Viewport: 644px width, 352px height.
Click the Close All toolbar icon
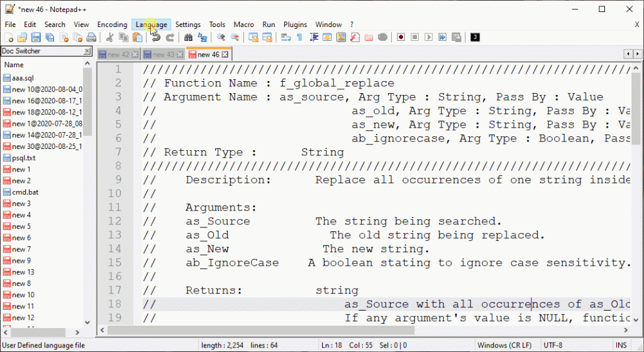coord(77,37)
